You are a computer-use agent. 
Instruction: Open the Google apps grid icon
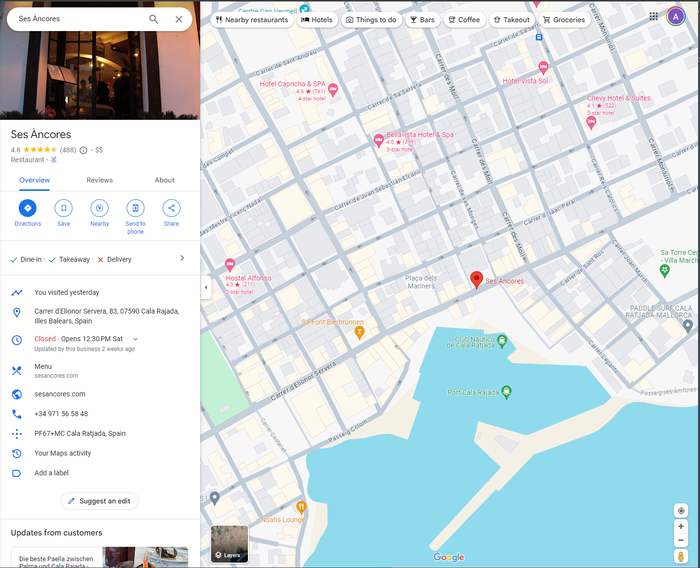654,17
